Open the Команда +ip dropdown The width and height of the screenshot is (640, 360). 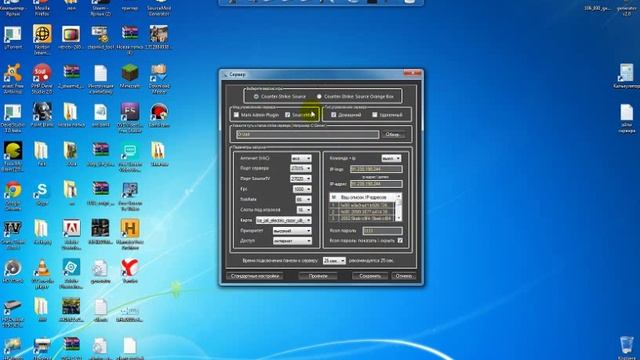[391, 158]
